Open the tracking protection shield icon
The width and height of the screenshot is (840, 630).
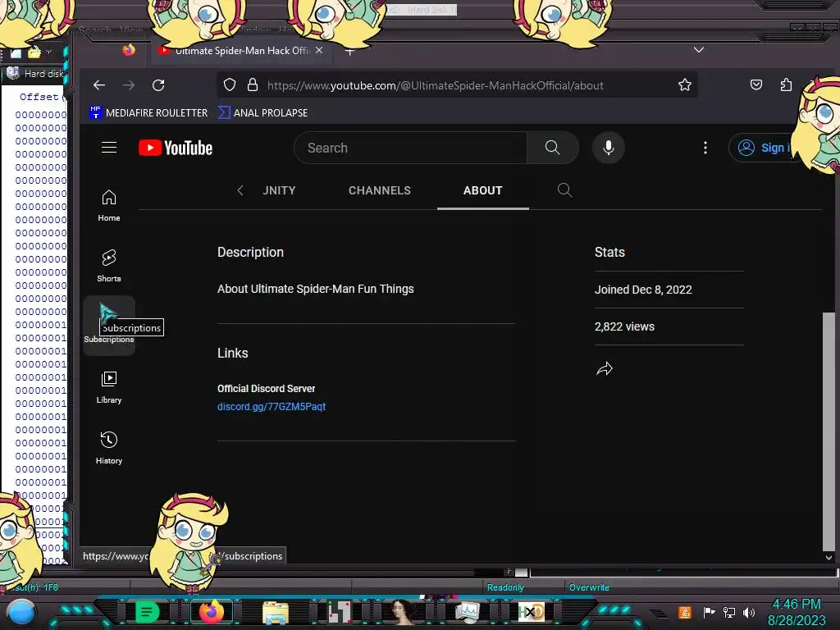click(230, 84)
